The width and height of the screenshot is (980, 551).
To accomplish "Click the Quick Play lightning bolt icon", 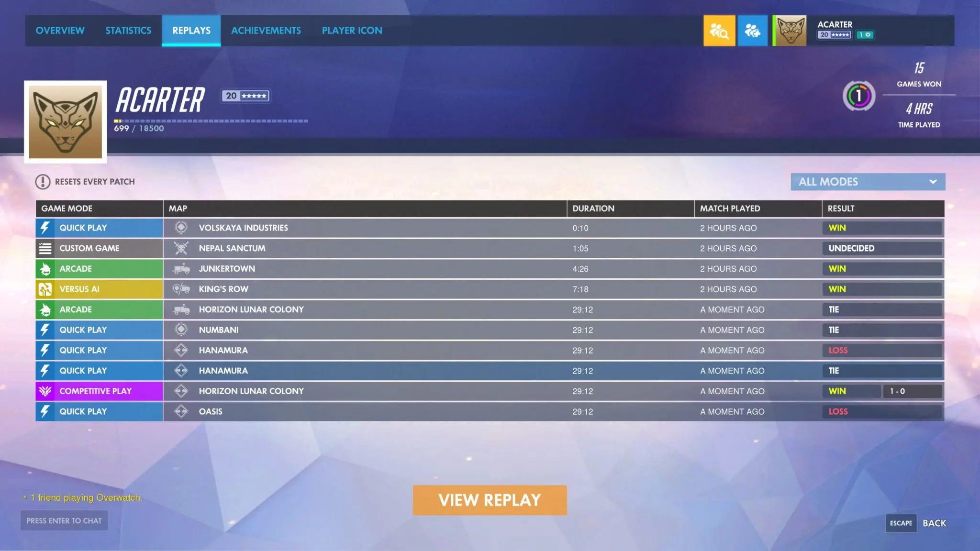I will (45, 227).
